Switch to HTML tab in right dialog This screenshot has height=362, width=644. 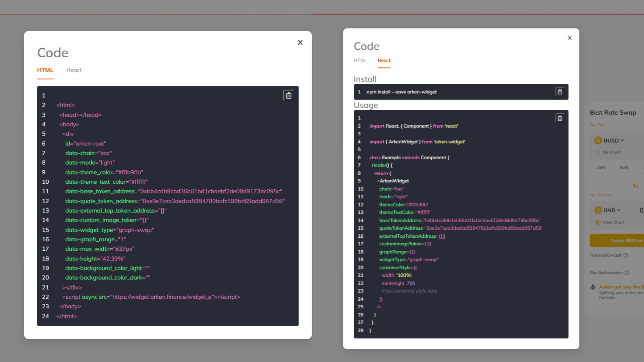tap(360, 60)
